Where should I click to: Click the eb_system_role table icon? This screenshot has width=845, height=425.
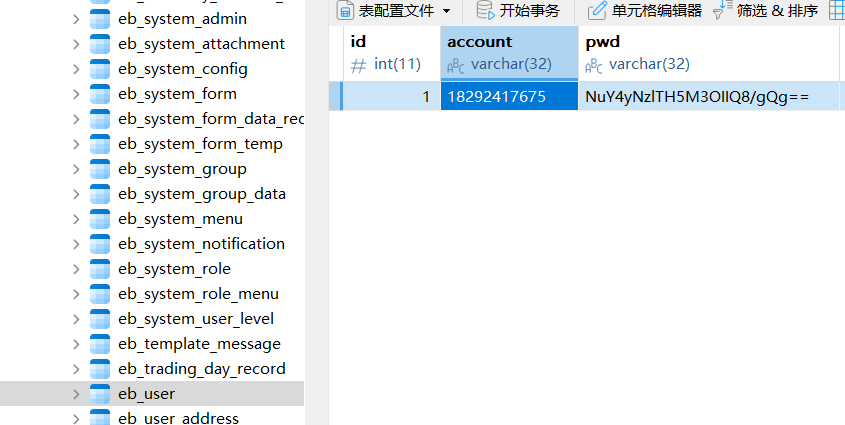[100, 269]
